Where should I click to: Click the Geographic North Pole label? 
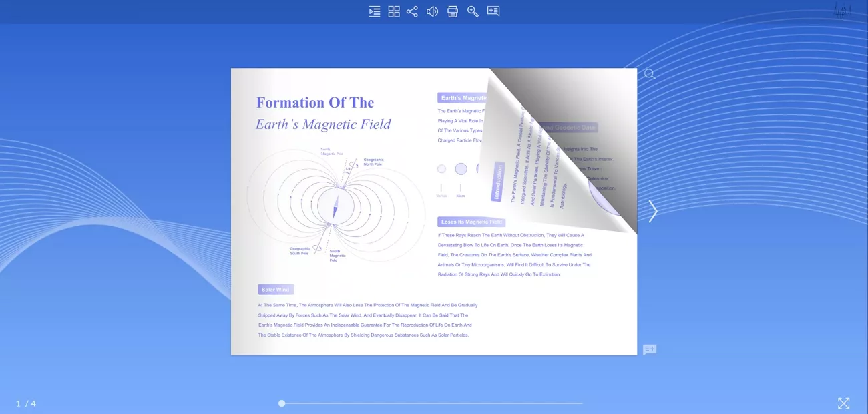pos(373,162)
